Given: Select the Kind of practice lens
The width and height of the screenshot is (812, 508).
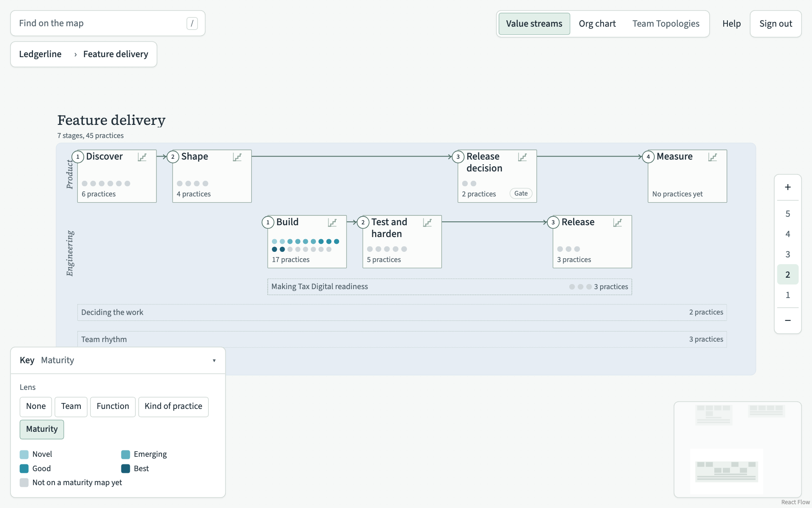Looking at the screenshot, I should [x=173, y=406].
